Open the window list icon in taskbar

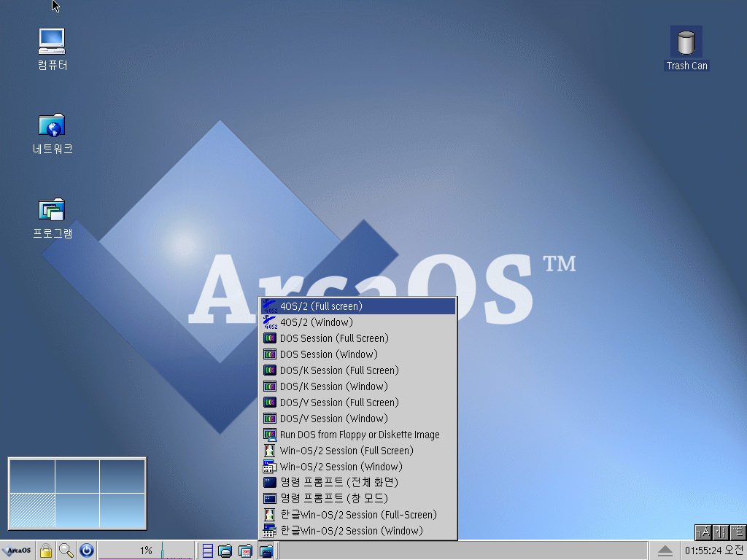coord(208,551)
